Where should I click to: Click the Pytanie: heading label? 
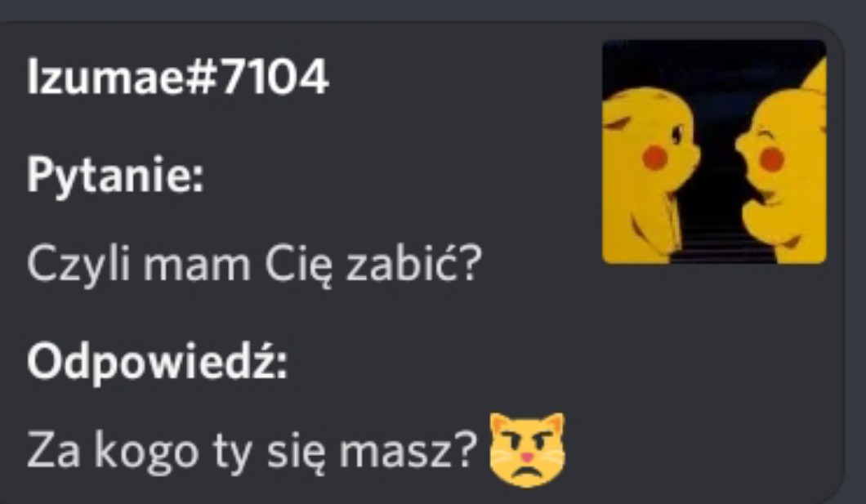click(115, 175)
